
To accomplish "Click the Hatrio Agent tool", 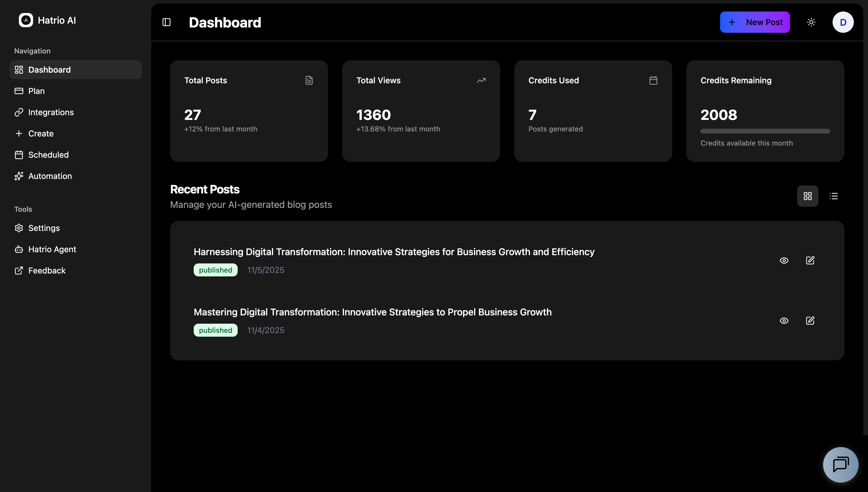I will (52, 249).
